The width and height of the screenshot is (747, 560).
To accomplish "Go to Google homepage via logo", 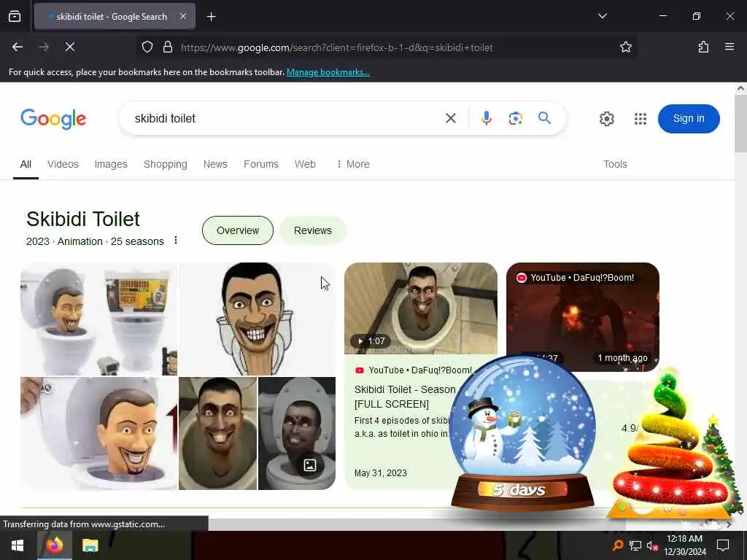I will [53, 119].
